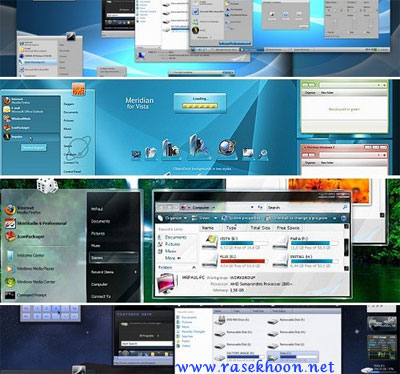Click System properties in the Computer toolbar
The height and width of the screenshot is (374, 400).
241,218
